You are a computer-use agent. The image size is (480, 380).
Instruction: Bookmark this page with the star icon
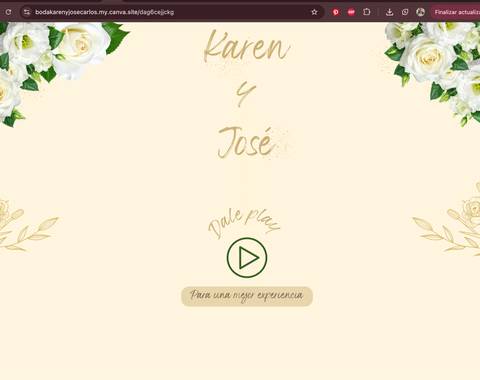314,12
